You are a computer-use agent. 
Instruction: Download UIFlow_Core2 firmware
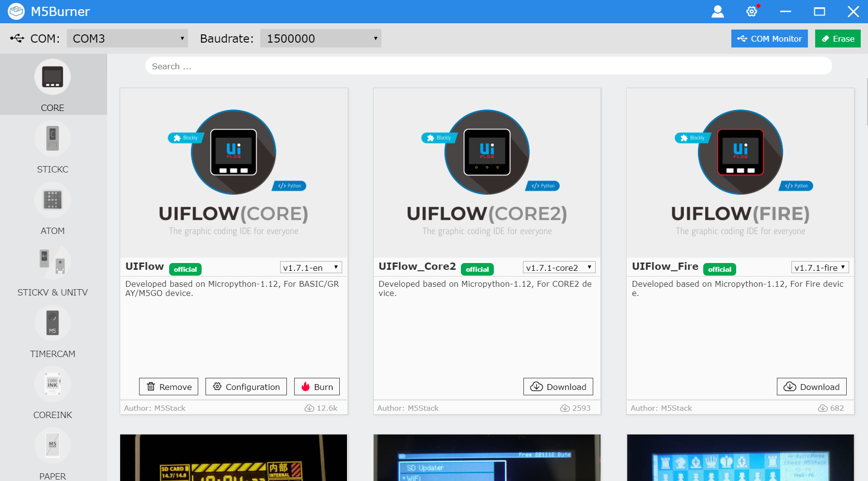click(558, 387)
